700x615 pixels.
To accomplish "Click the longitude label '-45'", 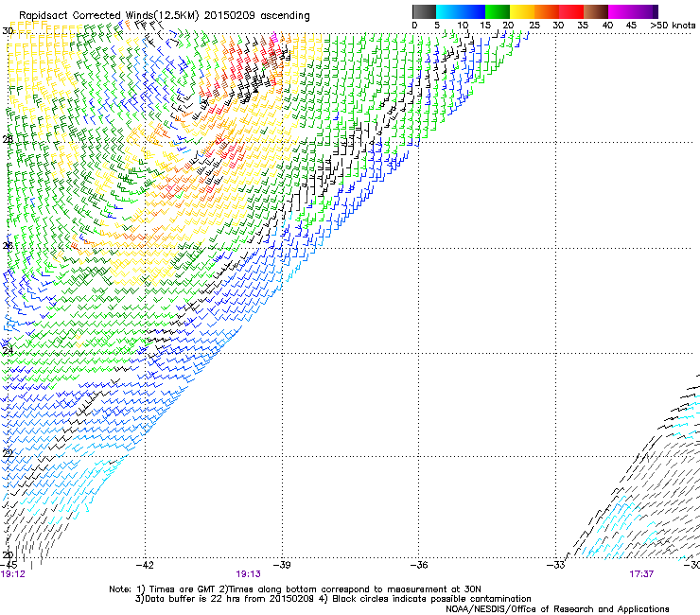I will pyautogui.click(x=9, y=565).
